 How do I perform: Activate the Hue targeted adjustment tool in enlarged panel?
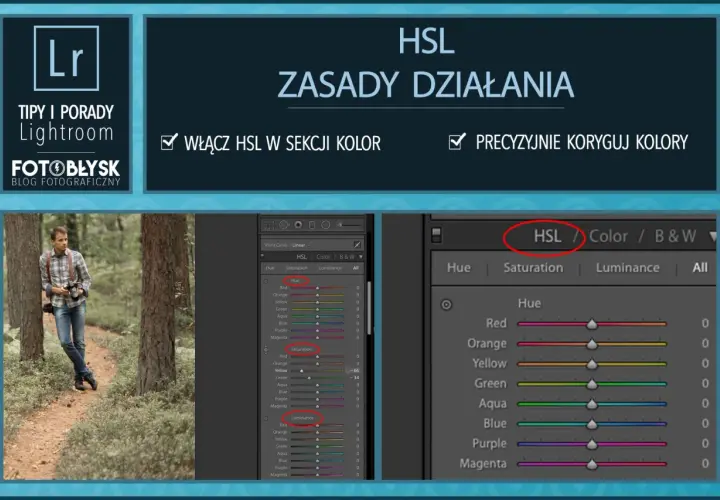click(446, 304)
